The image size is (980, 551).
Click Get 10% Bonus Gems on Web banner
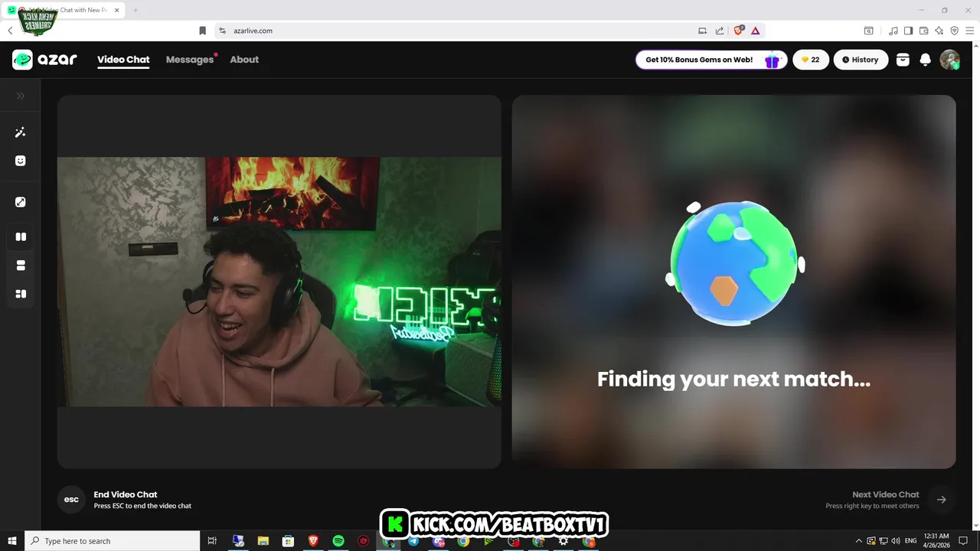(x=711, y=60)
